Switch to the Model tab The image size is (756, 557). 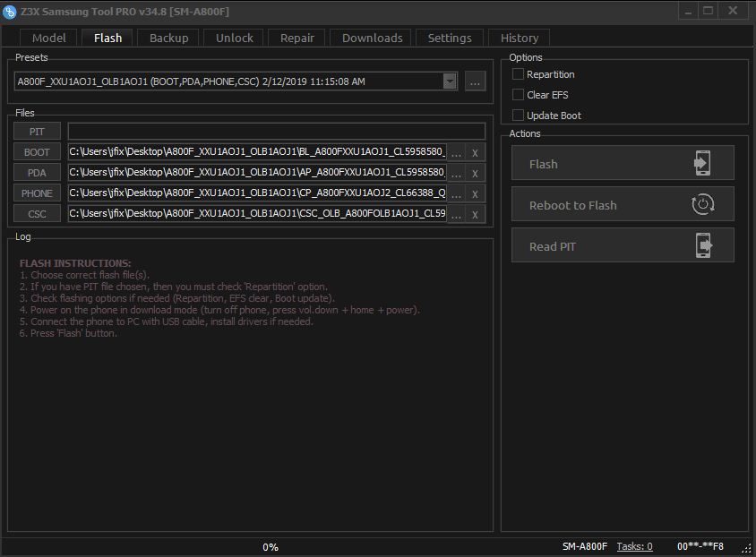point(48,39)
